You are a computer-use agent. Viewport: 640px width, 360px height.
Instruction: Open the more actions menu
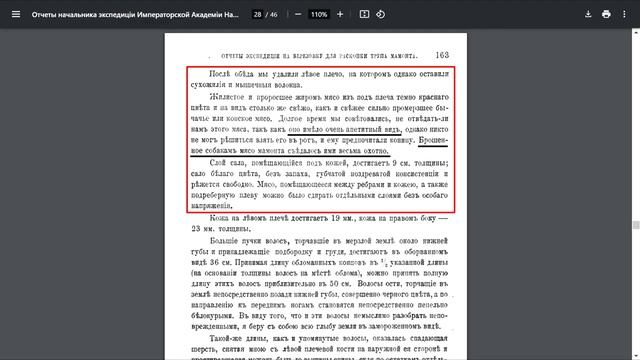click(624, 14)
